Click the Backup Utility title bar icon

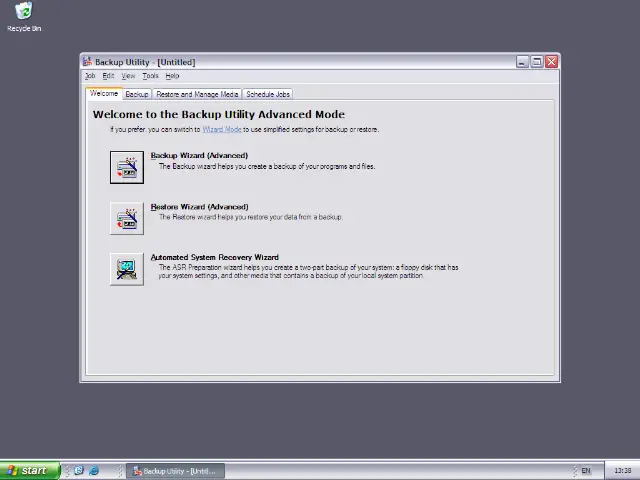click(88, 62)
